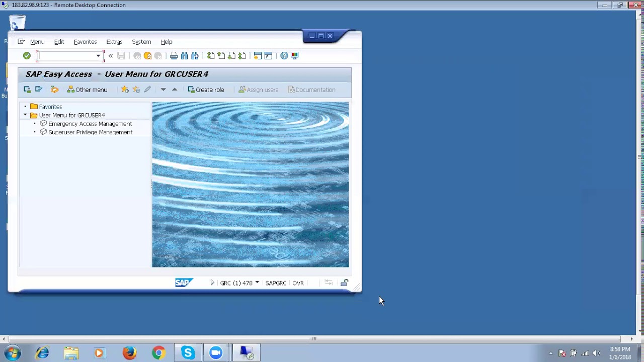Open Skype from the taskbar
This screenshot has width=644, height=362.
tap(188, 353)
